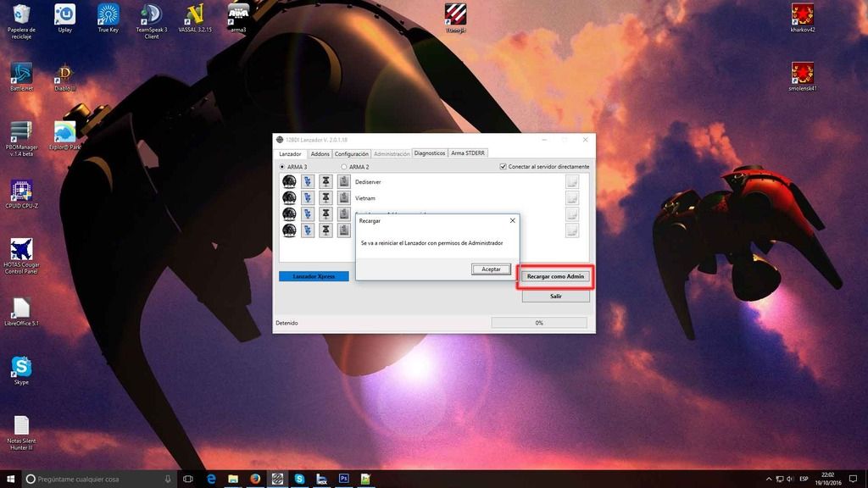Select the ARMA 2 radio button
Image resolution: width=868 pixels, height=488 pixels.
click(x=344, y=167)
